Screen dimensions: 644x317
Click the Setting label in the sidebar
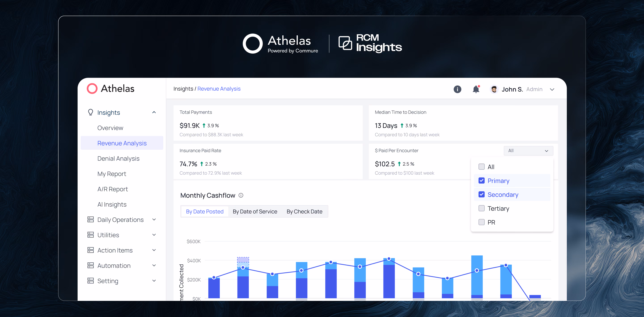point(108,281)
